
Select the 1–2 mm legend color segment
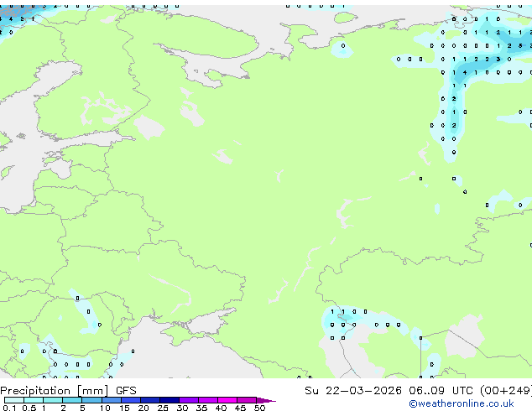53,400
